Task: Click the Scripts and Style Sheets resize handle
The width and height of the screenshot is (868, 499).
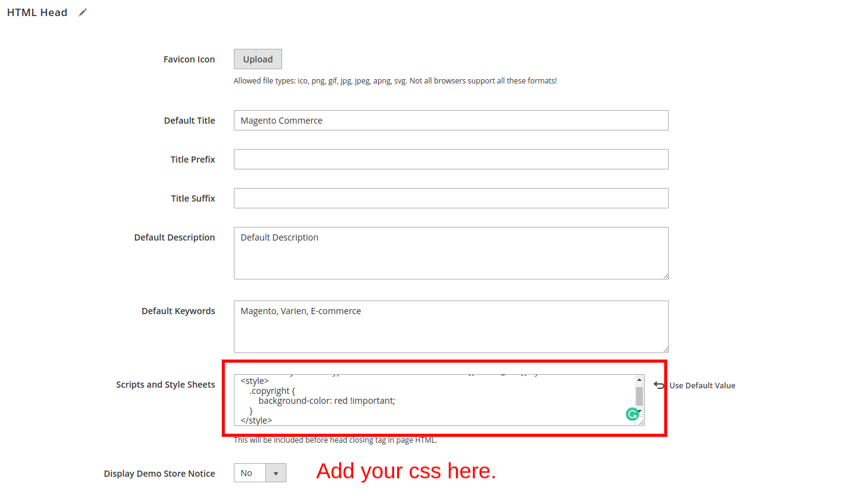Action: pyautogui.click(x=641, y=422)
